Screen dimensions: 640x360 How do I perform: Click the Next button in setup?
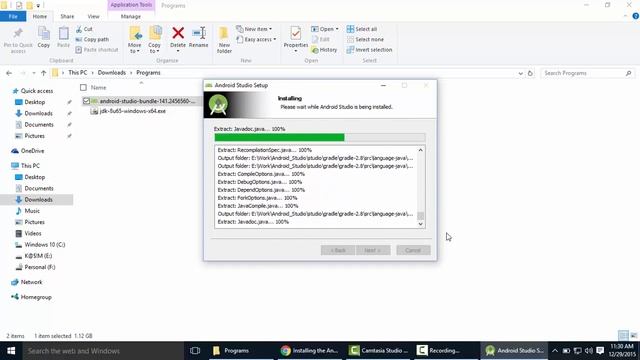click(373, 250)
